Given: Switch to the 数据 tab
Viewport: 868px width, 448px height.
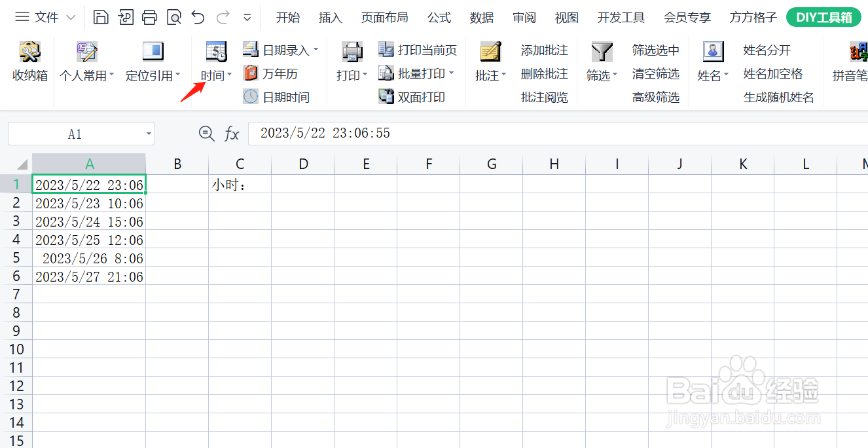Looking at the screenshot, I should pyautogui.click(x=482, y=18).
